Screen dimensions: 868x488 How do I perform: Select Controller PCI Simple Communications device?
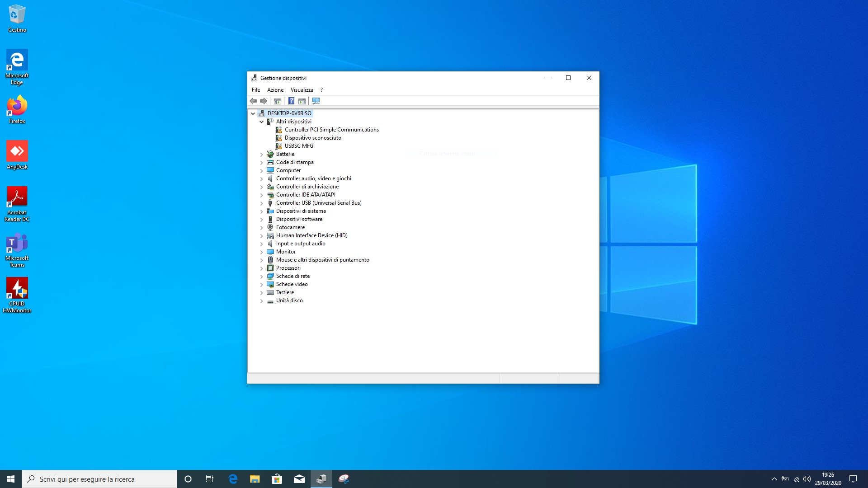point(331,130)
